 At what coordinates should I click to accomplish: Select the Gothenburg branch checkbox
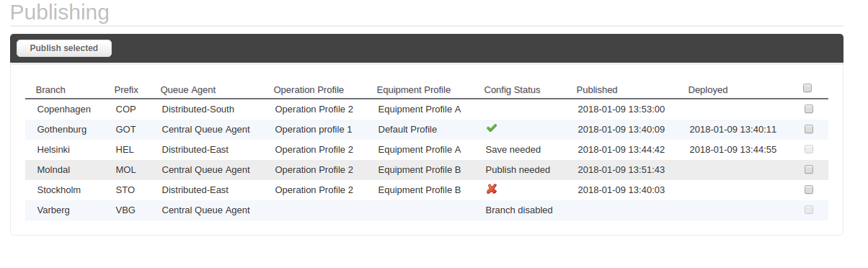tap(809, 129)
